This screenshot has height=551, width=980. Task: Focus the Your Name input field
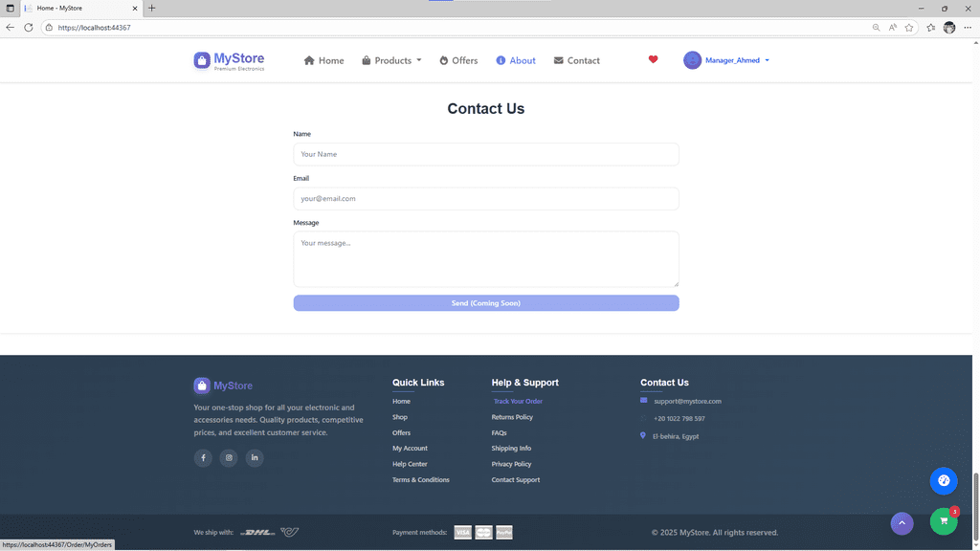click(x=486, y=154)
